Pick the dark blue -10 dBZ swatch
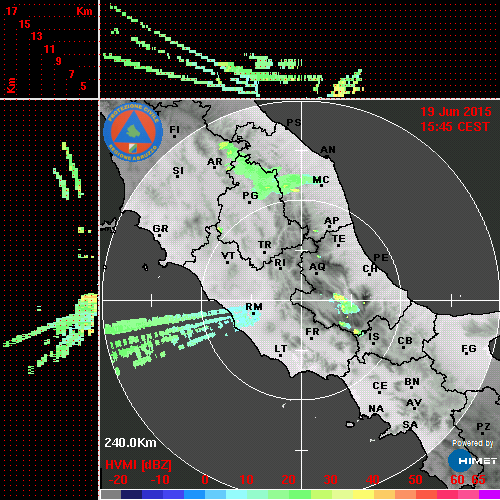This screenshot has width=500, height=500. coord(152,494)
